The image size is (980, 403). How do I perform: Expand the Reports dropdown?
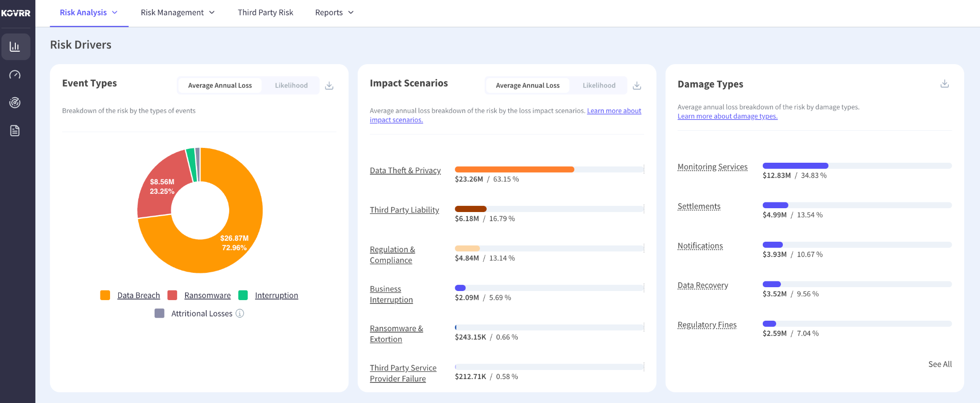pos(334,12)
